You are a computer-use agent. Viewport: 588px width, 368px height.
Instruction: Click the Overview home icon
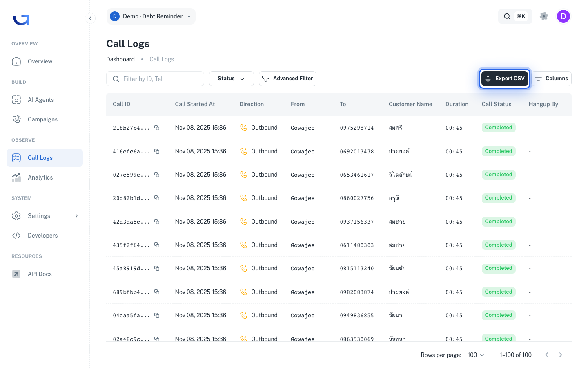[16, 61]
